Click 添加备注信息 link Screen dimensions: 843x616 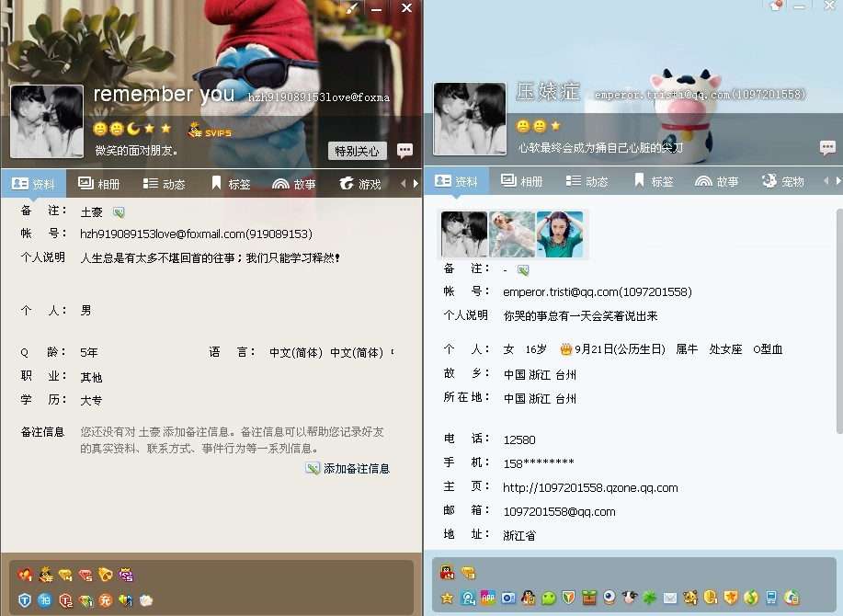pyautogui.click(x=347, y=469)
